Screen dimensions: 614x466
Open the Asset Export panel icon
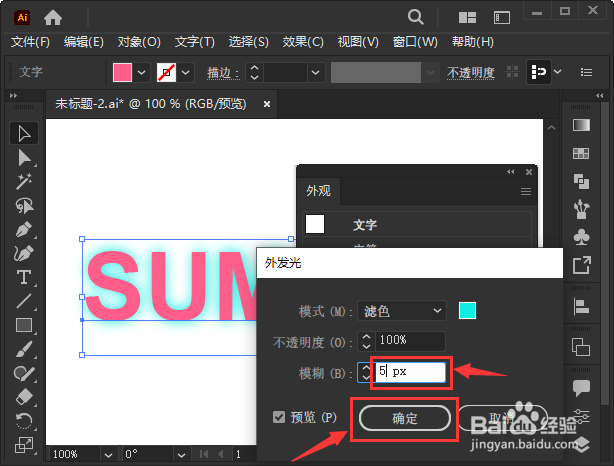point(581,265)
